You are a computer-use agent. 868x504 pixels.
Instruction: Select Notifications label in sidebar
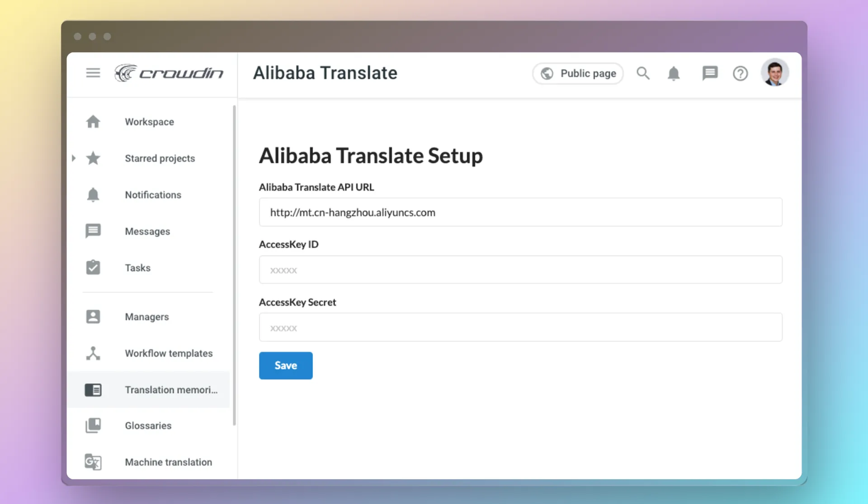pos(153,195)
